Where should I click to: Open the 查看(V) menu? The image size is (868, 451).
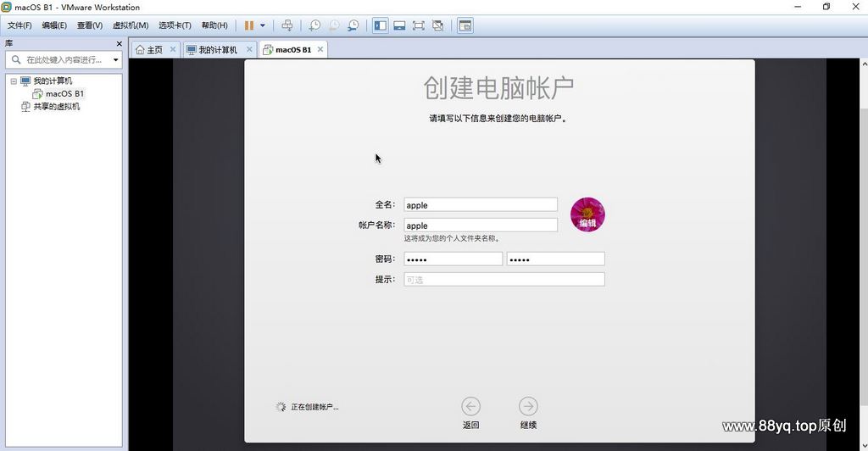[x=90, y=25]
